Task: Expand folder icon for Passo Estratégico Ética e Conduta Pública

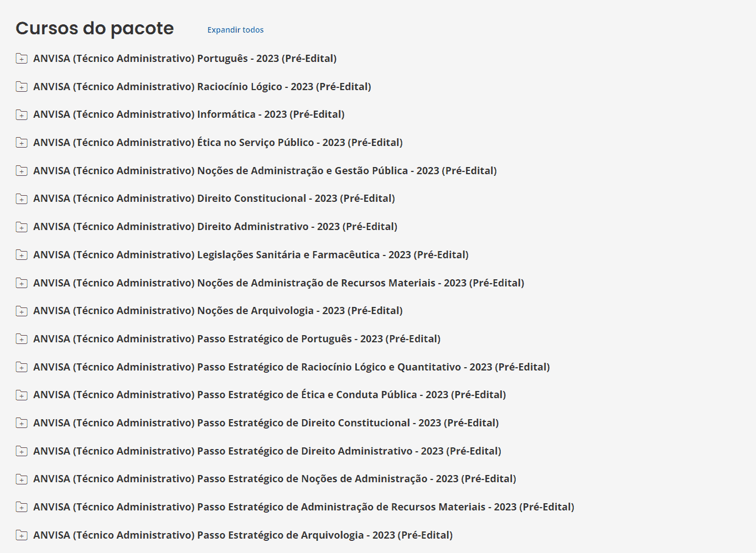Action: click(22, 395)
